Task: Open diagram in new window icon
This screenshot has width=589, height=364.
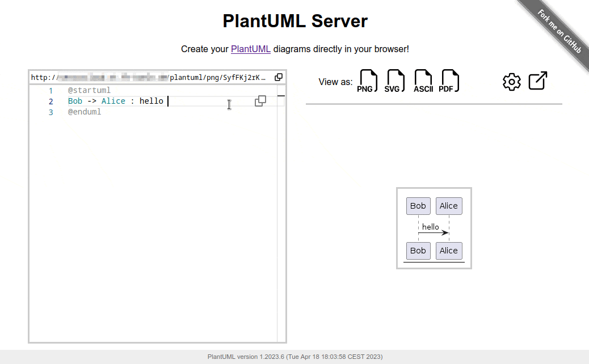Action: point(538,81)
